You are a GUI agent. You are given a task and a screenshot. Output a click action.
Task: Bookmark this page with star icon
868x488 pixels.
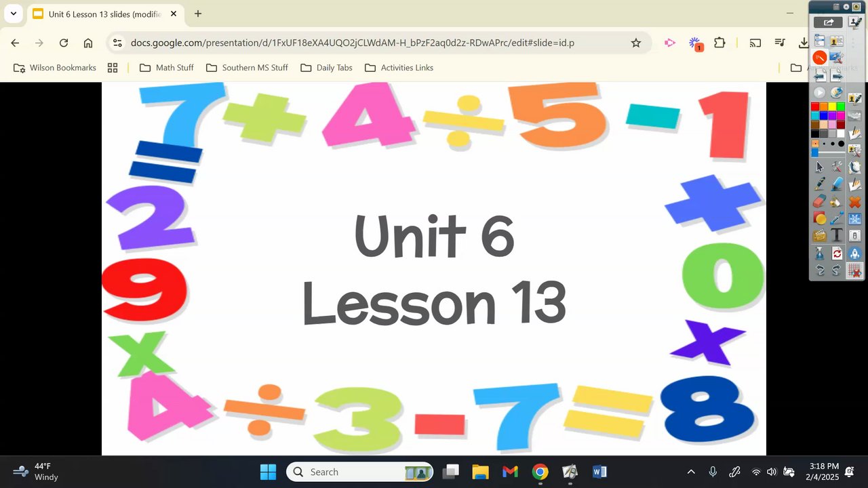(x=635, y=43)
